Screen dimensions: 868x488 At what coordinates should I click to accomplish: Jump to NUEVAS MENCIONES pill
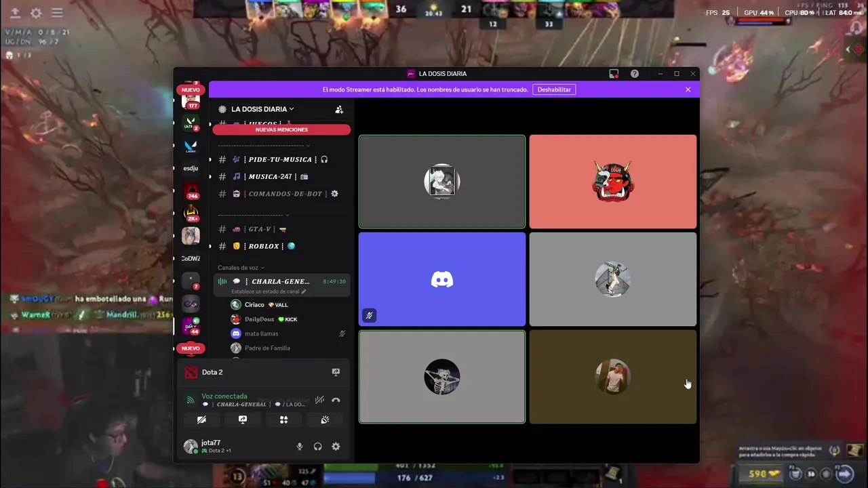[x=281, y=129]
